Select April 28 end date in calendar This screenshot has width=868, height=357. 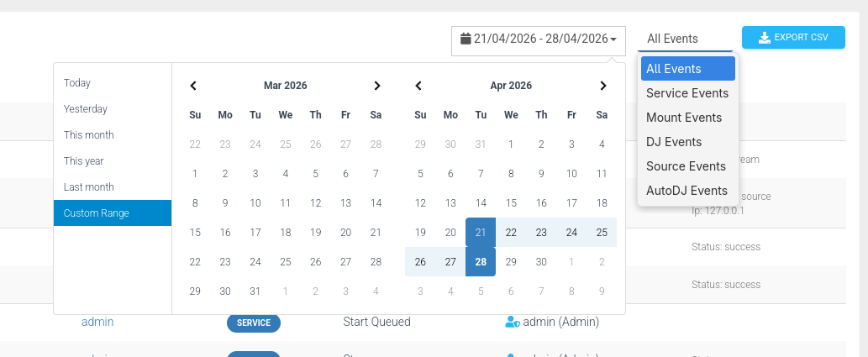481,262
